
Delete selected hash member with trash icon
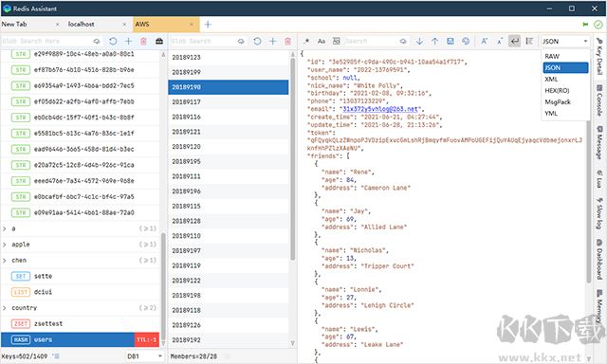click(287, 41)
